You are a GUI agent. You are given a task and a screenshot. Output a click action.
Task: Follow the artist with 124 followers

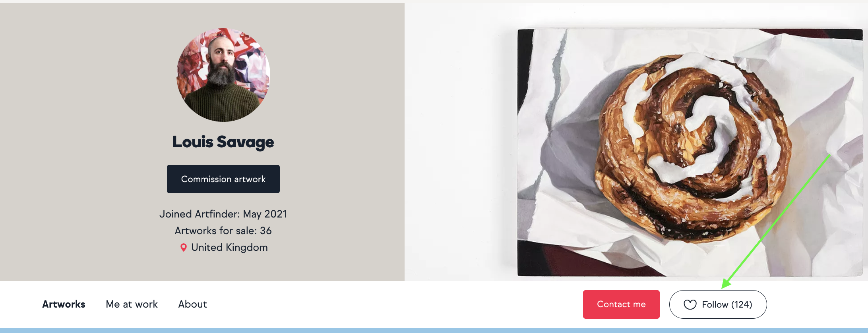[x=718, y=304]
